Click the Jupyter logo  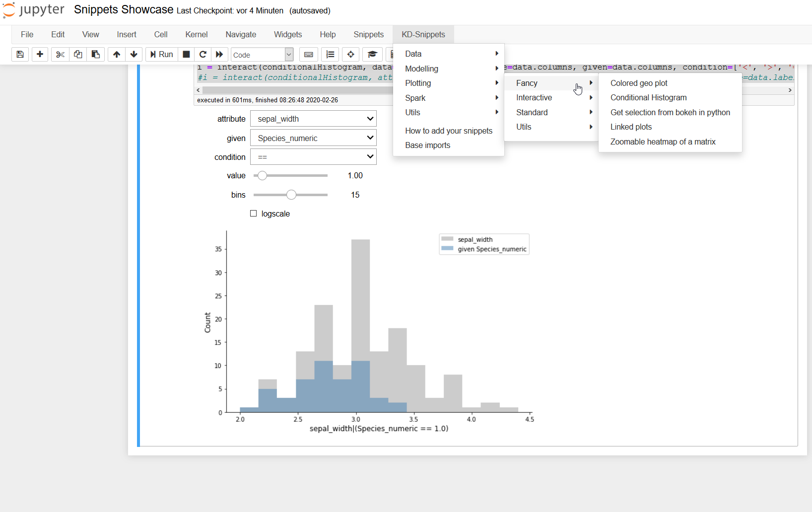click(33, 10)
